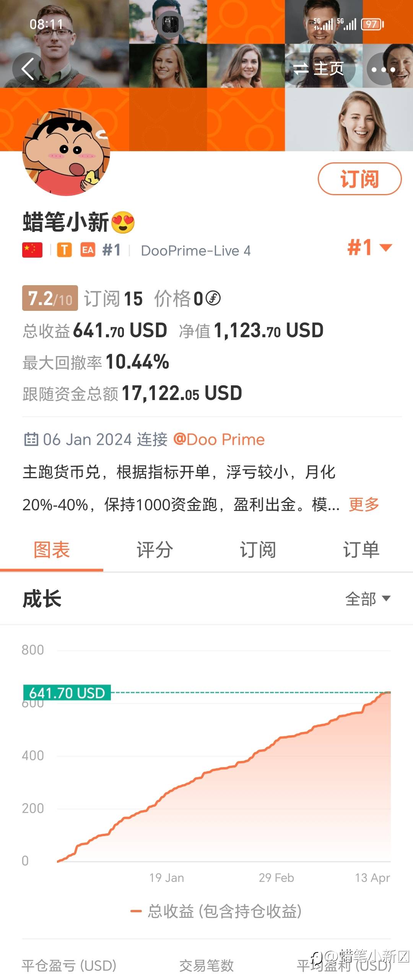This screenshot has width=413, height=980.
Task: Tap the China flag icon
Action: tap(32, 250)
